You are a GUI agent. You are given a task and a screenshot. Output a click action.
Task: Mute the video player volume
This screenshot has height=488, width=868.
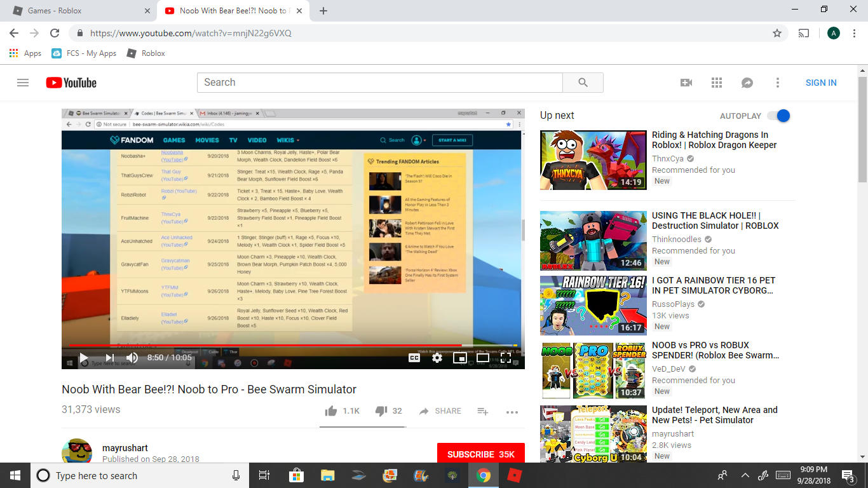pos(132,358)
